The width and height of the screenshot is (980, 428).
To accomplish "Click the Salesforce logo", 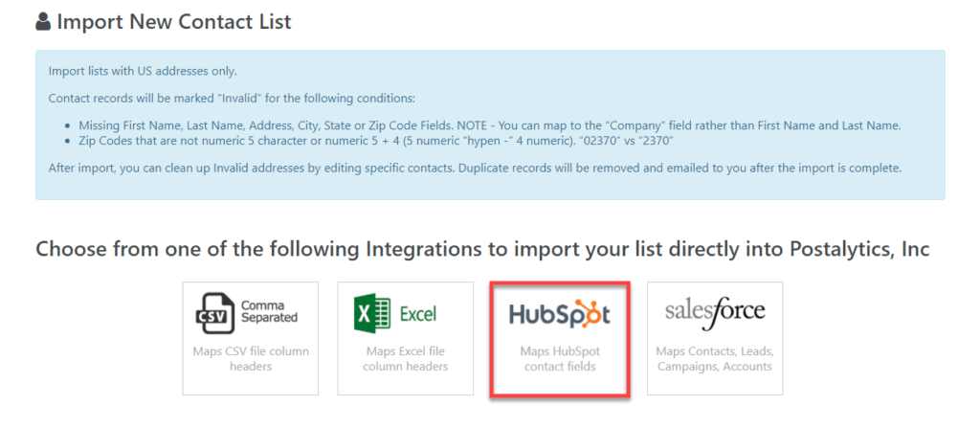I will (714, 312).
